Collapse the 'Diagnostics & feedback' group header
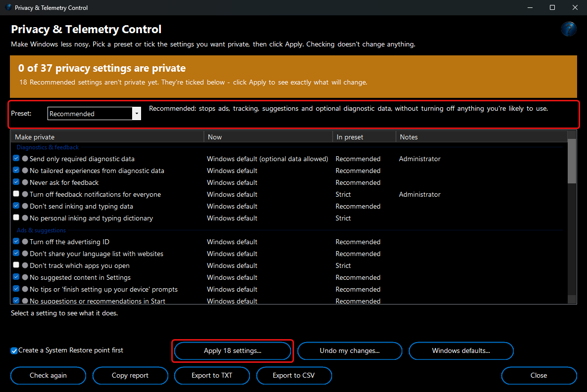 pyautogui.click(x=48, y=147)
